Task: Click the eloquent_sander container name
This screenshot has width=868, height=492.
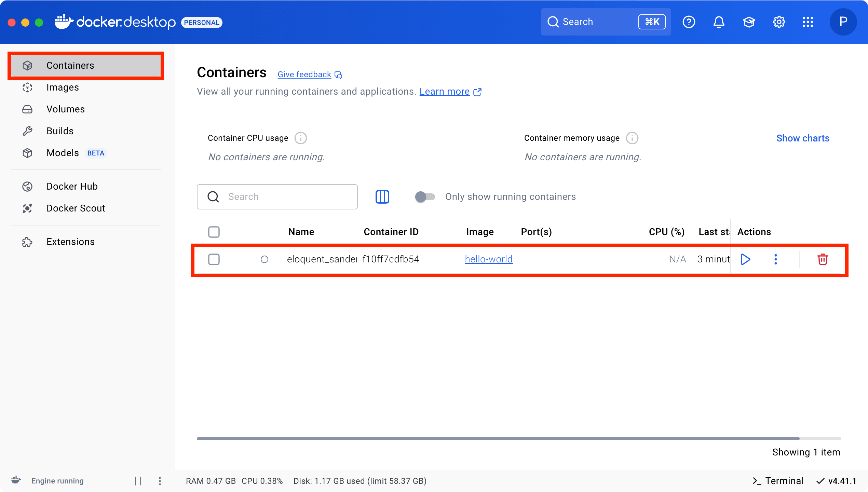Action: pos(322,259)
